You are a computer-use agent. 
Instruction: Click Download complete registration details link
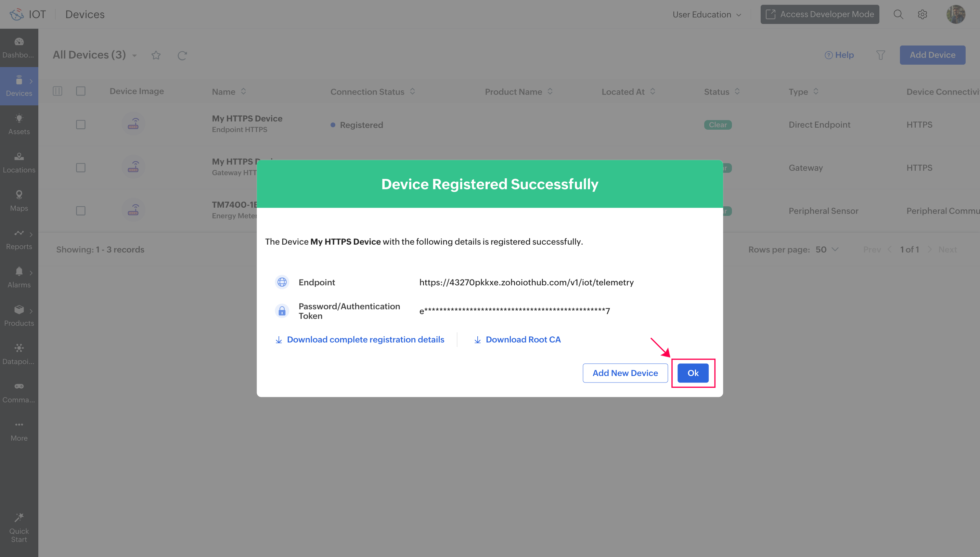pyautogui.click(x=365, y=340)
